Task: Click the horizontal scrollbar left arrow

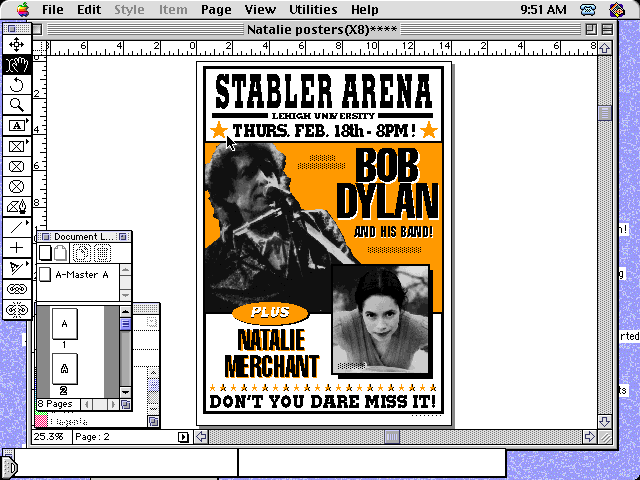Action: (202, 437)
